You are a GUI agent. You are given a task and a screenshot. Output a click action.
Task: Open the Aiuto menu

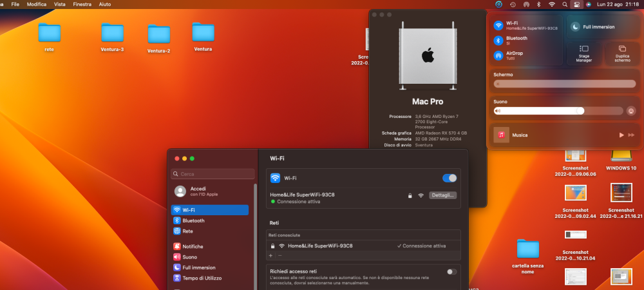(x=105, y=4)
